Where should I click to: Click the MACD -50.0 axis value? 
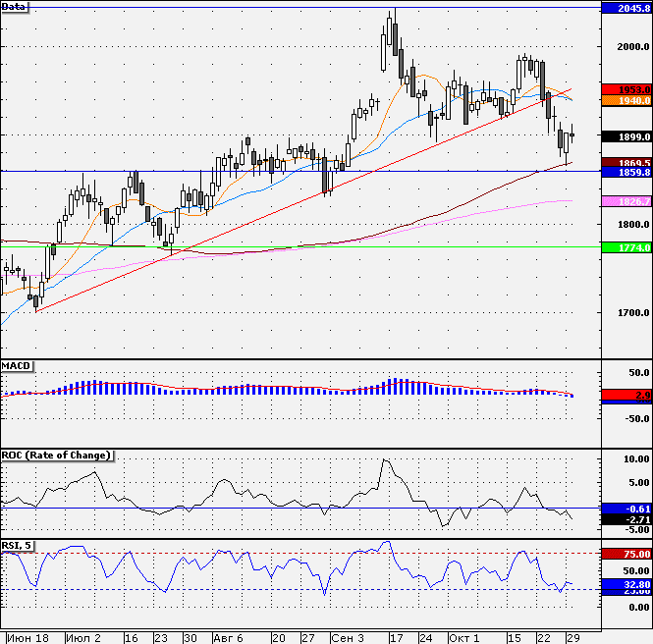tap(637, 419)
